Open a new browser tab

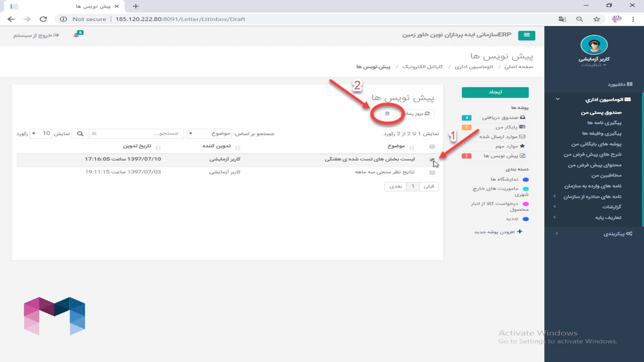[135, 6]
